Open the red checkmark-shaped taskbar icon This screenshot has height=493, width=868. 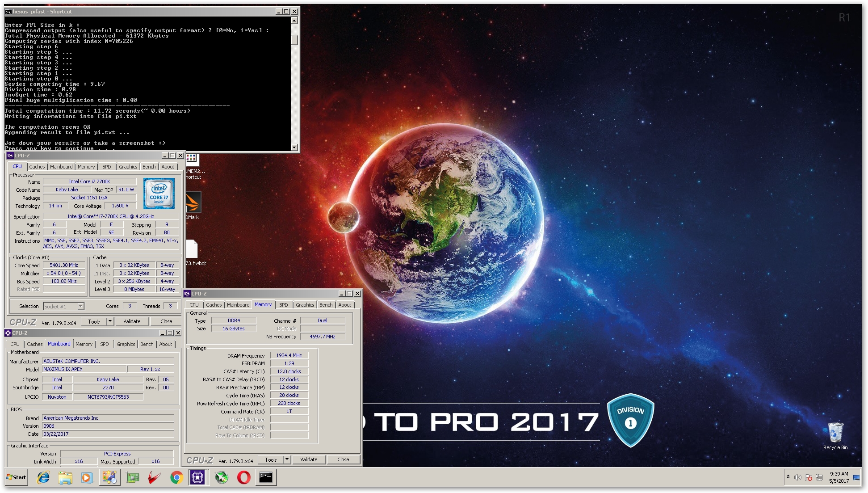155,477
